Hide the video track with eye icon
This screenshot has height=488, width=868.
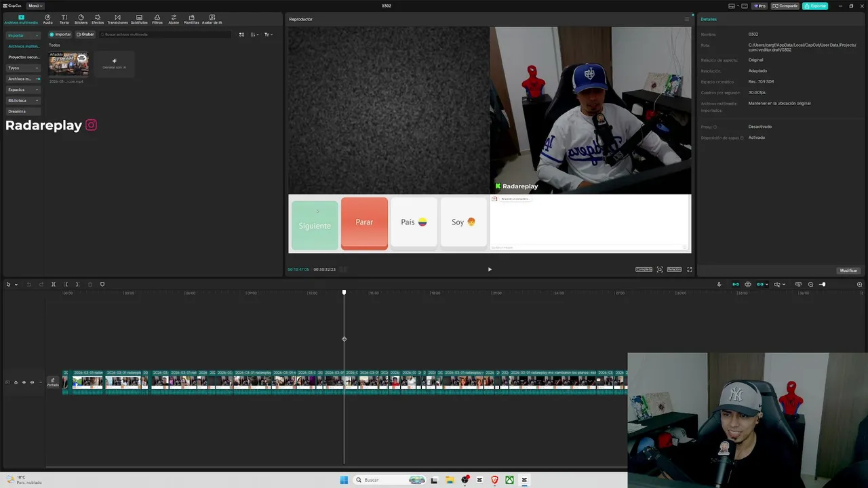click(24, 382)
